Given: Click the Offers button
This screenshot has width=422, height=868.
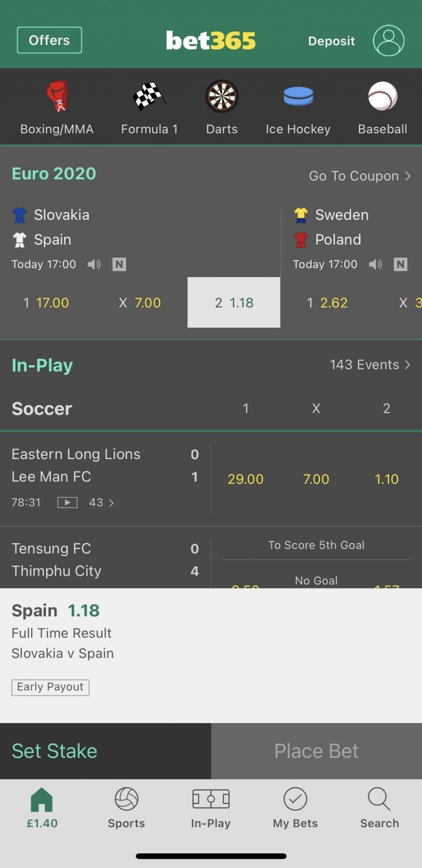Looking at the screenshot, I should point(49,40).
